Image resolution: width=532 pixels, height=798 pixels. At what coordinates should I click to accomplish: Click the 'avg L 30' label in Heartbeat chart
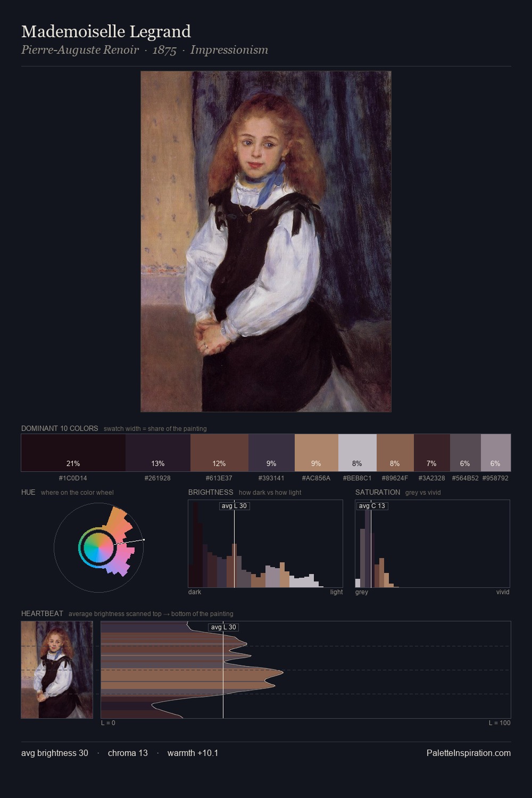click(223, 627)
